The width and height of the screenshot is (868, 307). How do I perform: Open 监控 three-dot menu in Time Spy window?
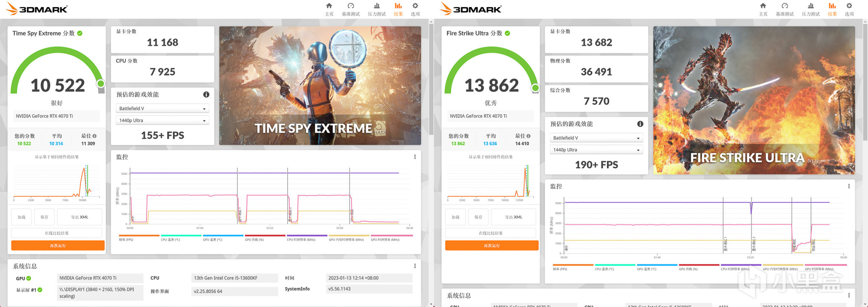415,157
